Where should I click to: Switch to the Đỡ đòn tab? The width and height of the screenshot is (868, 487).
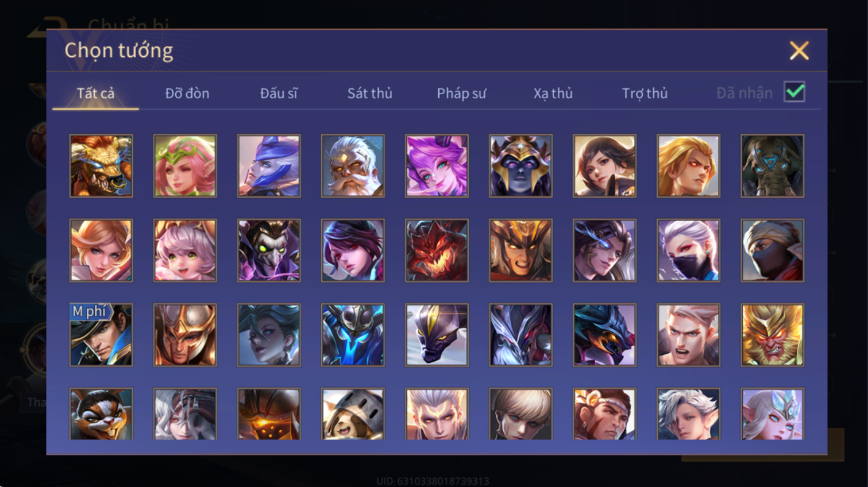pos(187,93)
